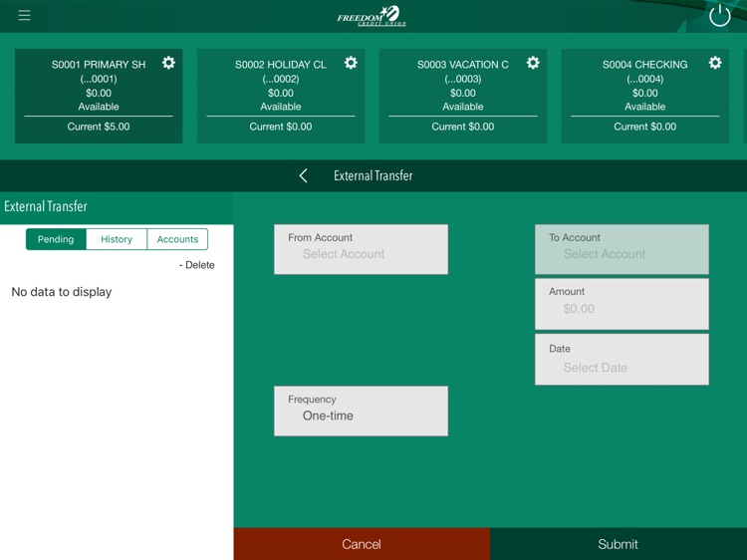The height and width of the screenshot is (560, 747).
Task: Cancel the external transfer
Action: tap(362, 544)
